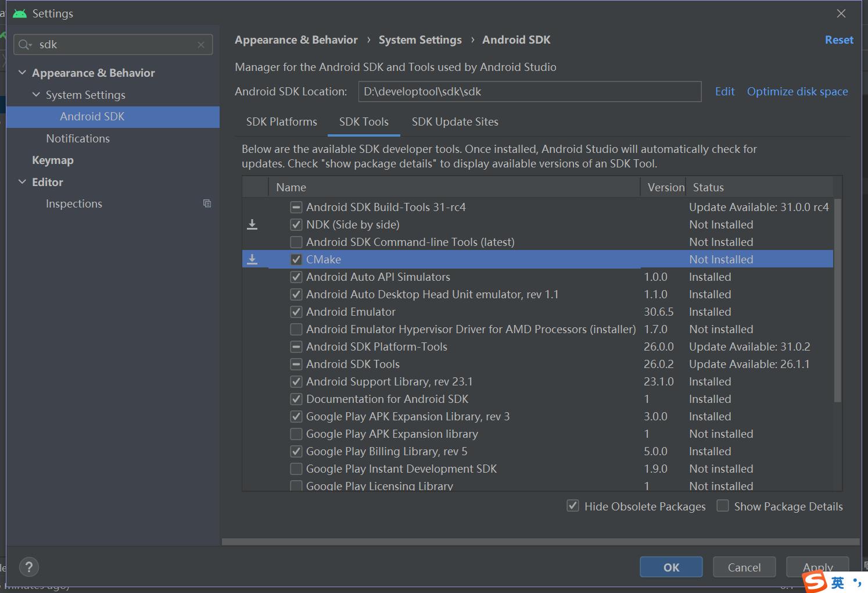Click Appearance & Behavior in the breadcrumb
The image size is (868, 593).
[296, 40]
